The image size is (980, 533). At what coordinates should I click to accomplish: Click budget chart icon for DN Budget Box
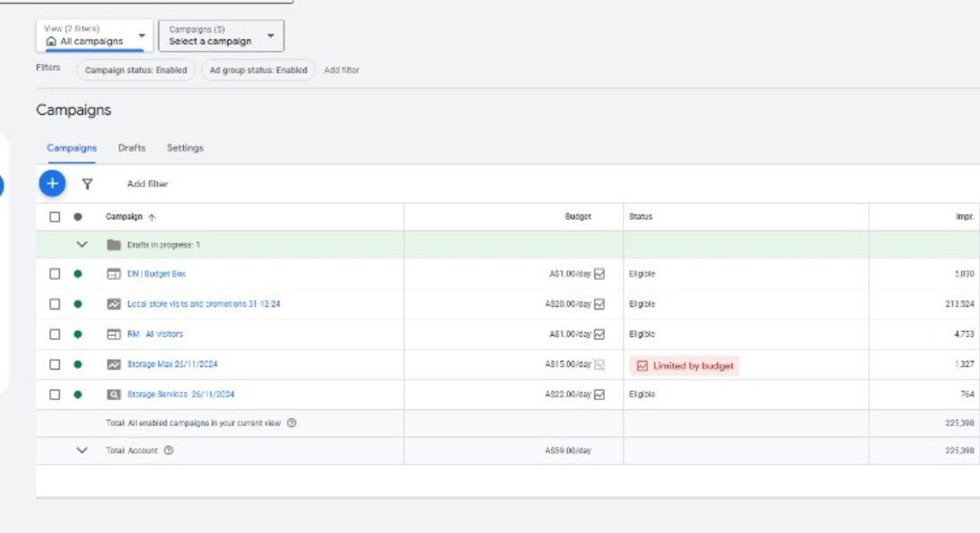click(599, 275)
